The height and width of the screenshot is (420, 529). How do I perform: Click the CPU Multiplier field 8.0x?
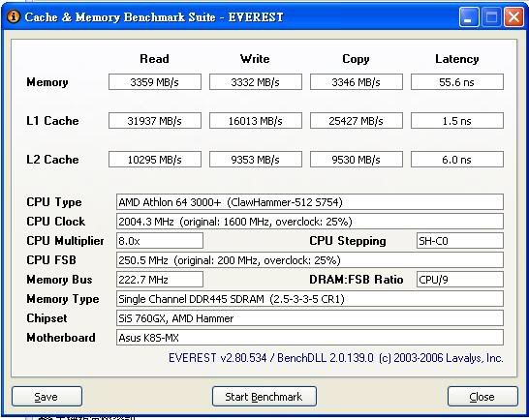point(160,241)
